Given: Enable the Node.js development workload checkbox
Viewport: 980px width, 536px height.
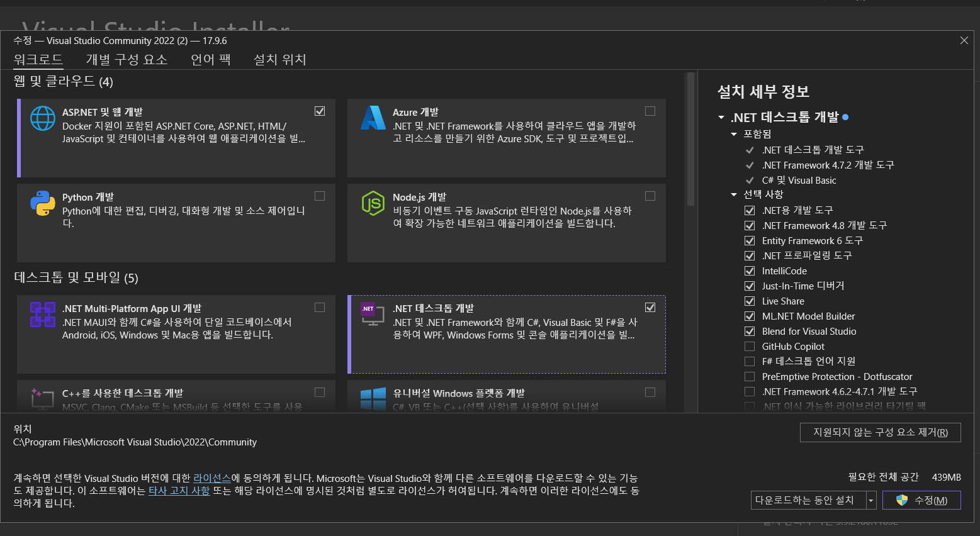Looking at the screenshot, I should tap(650, 196).
